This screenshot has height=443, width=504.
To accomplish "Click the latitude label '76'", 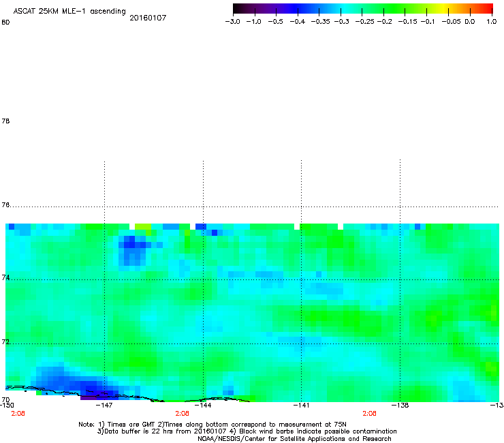I will point(5,205).
